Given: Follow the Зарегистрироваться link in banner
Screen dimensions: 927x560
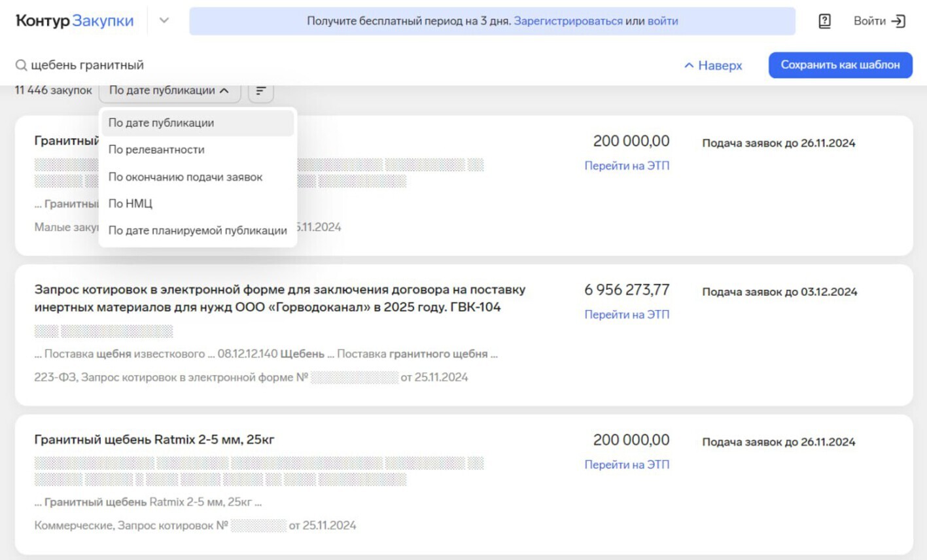Looking at the screenshot, I should (x=568, y=21).
